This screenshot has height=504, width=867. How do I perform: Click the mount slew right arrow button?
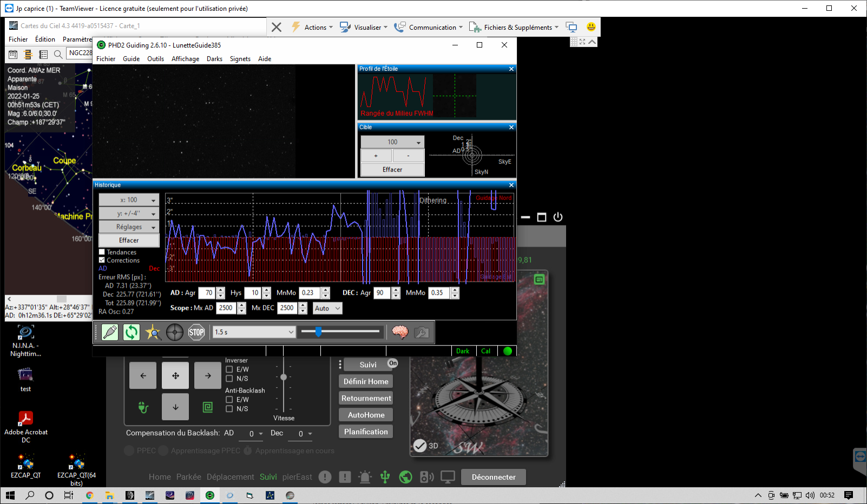tap(208, 376)
